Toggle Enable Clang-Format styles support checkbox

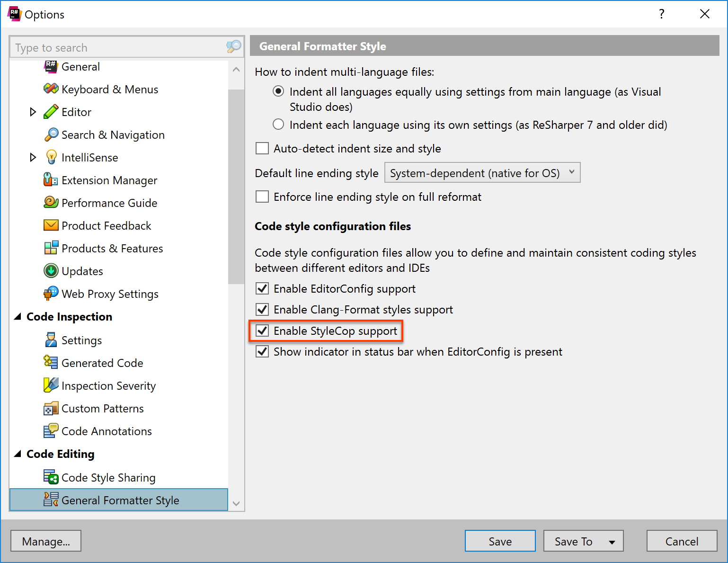tap(262, 310)
